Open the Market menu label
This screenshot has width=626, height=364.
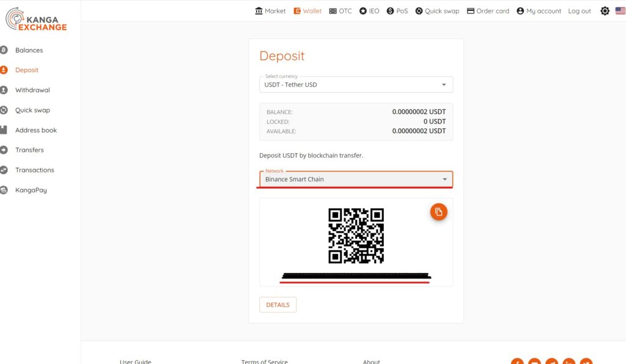(275, 11)
